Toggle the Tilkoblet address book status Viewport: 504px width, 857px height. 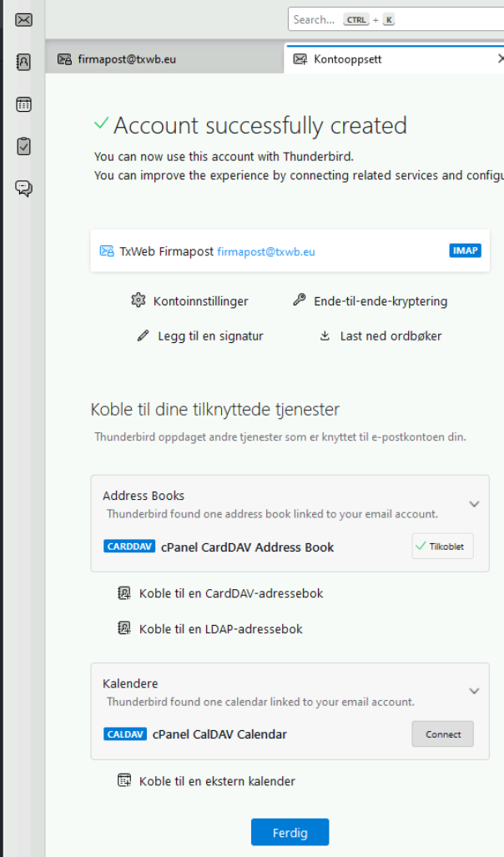pos(442,547)
